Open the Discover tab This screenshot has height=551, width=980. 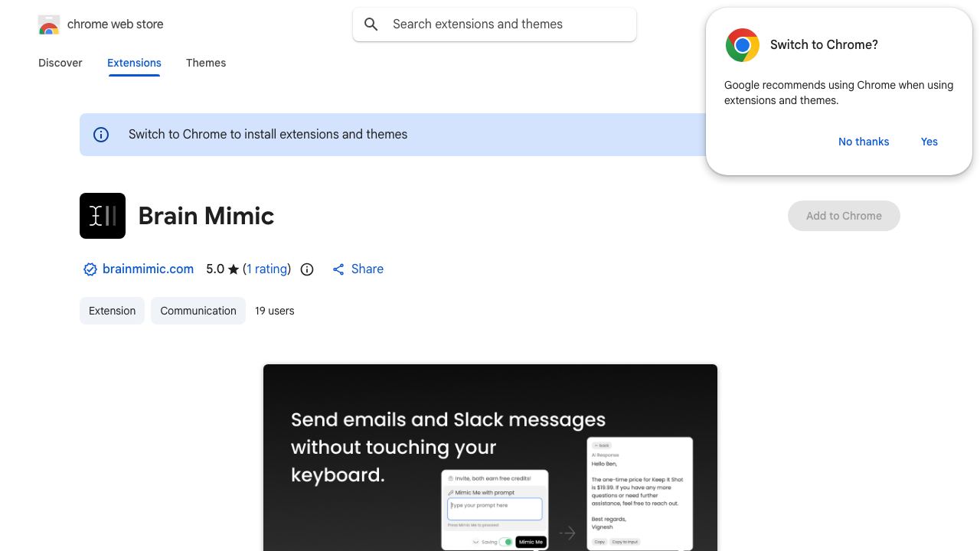click(x=60, y=63)
